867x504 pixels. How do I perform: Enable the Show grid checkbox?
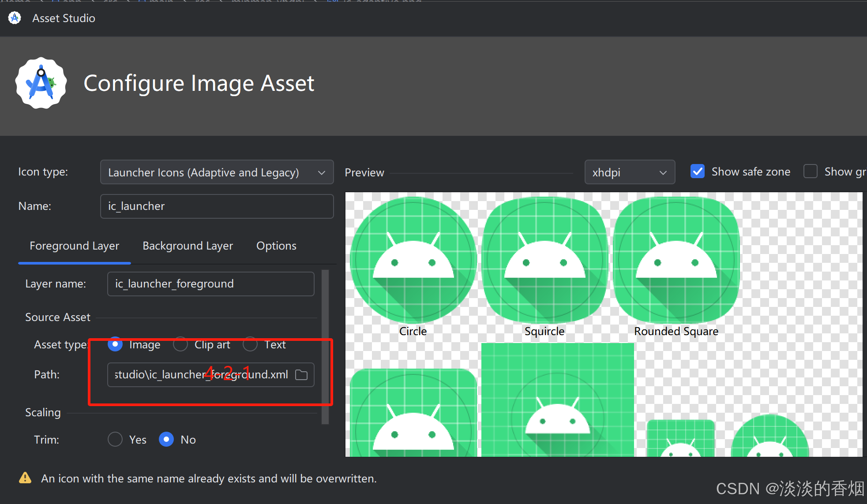point(811,172)
